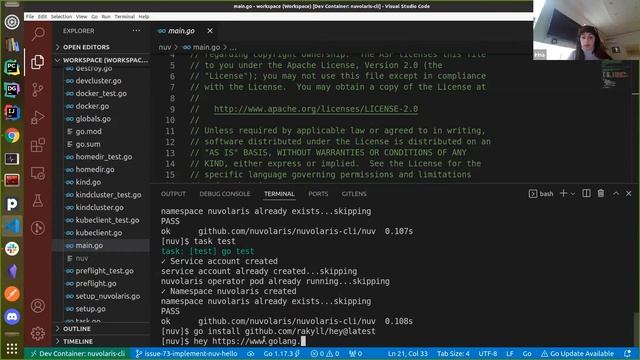Image resolution: width=640 pixels, height=360 pixels.
Task: Click the Dev Container nuvolaris-cli status
Action: pyautogui.click(x=78, y=353)
